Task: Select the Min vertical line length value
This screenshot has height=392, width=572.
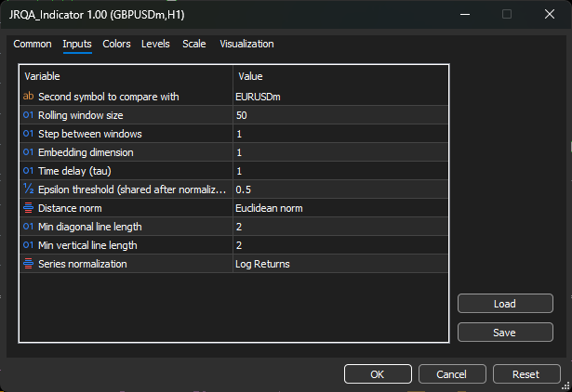Action: click(340, 245)
